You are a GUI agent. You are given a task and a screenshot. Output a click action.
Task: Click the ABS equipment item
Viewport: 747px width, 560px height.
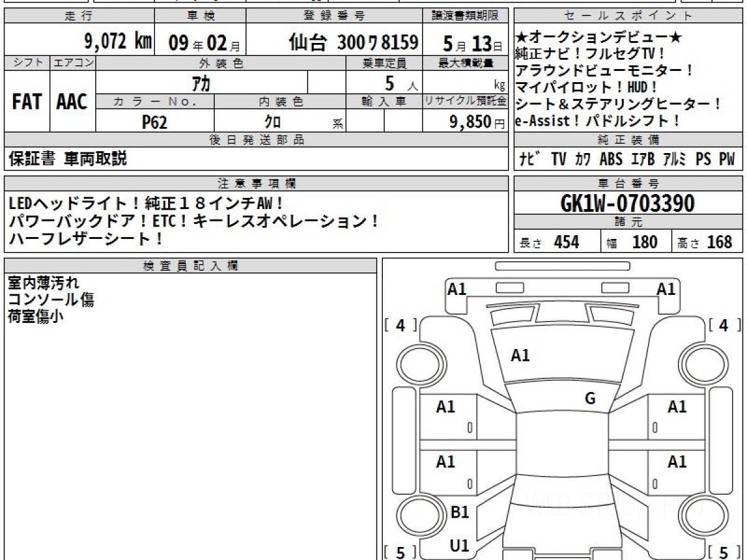[611, 159]
